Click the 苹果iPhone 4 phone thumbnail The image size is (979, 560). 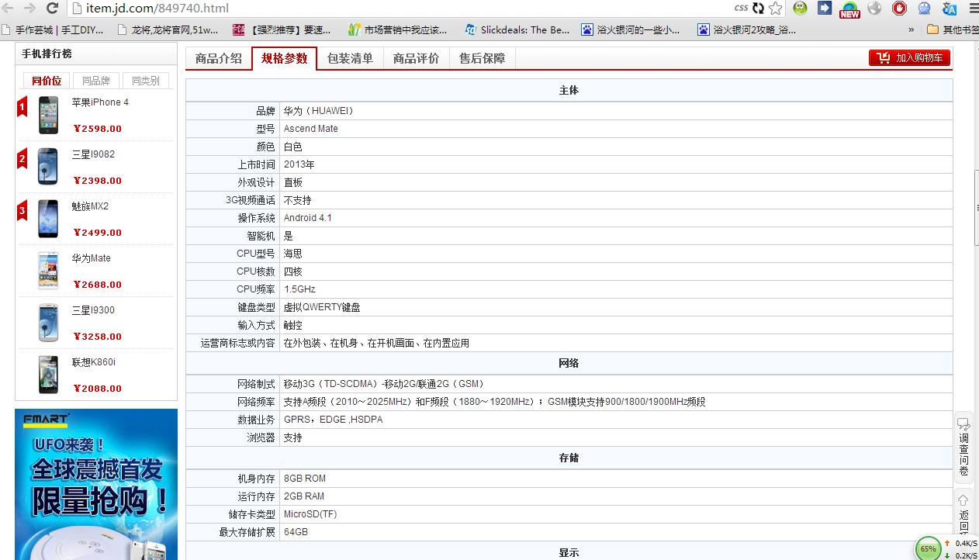48,115
